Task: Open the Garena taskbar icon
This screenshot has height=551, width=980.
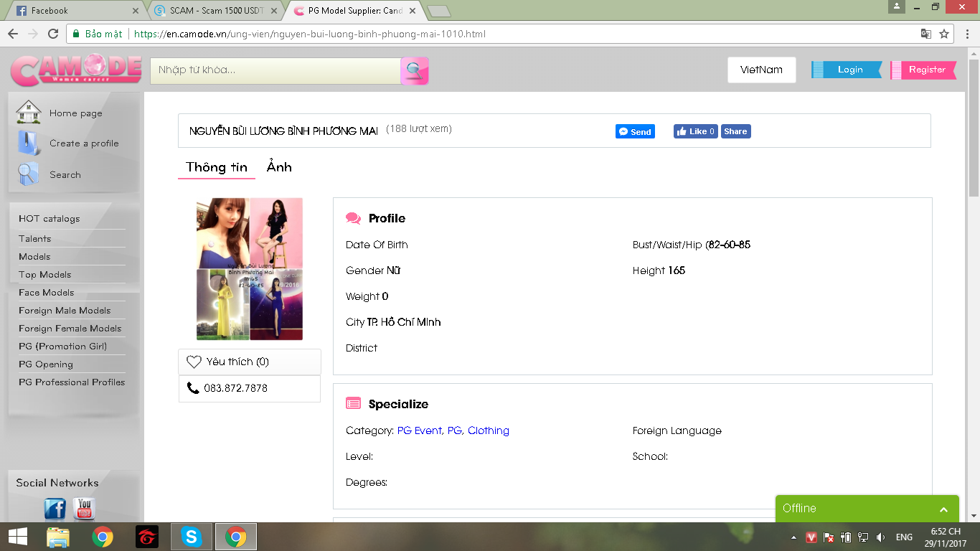Action: point(146,537)
